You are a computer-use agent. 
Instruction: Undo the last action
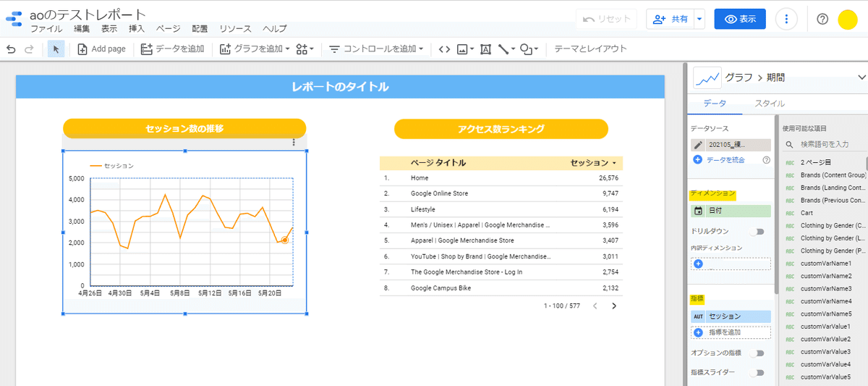coord(11,49)
